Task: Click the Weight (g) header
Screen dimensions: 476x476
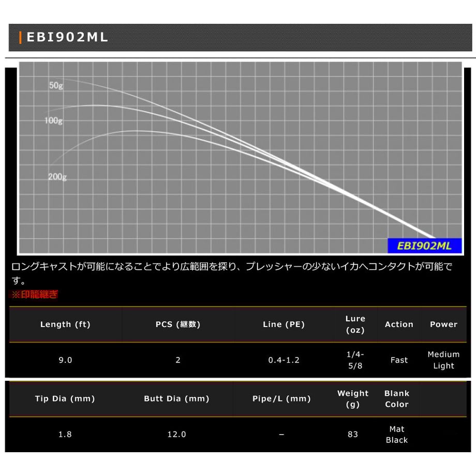Action: (353, 398)
